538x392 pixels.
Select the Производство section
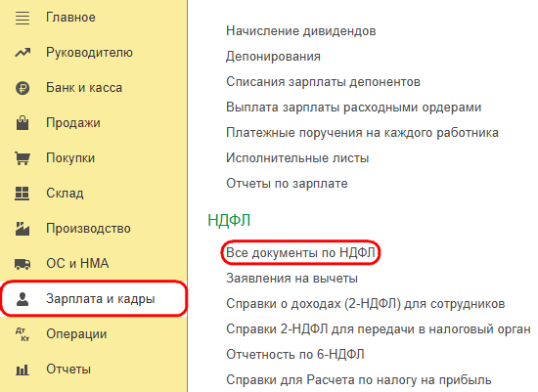(x=88, y=229)
